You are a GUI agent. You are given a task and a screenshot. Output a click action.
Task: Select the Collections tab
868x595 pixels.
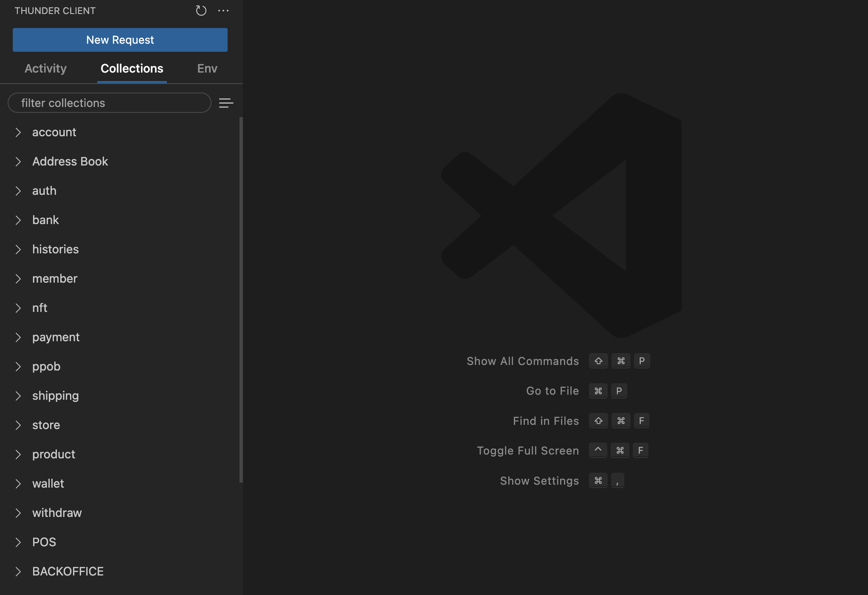[132, 68]
